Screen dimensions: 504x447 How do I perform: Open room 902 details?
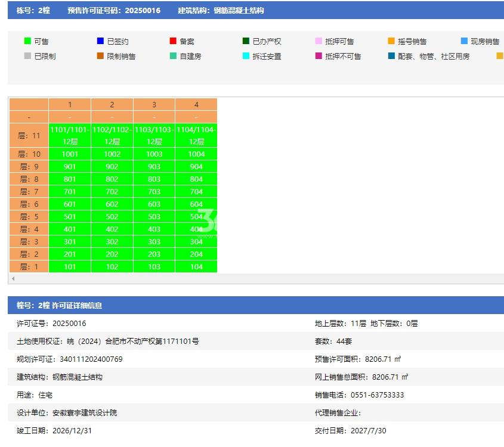pos(112,167)
